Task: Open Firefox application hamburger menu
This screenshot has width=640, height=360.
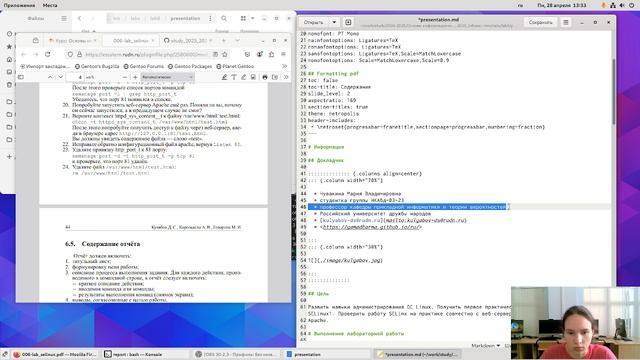Action: [x=283, y=54]
